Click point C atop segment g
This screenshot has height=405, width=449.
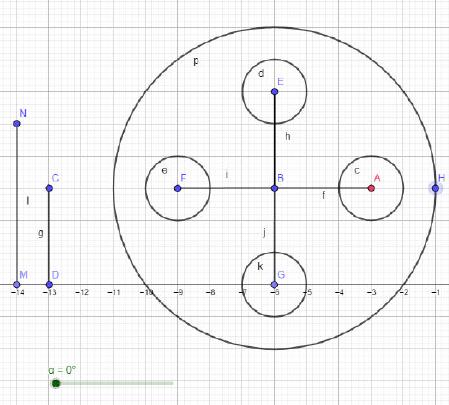point(49,188)
